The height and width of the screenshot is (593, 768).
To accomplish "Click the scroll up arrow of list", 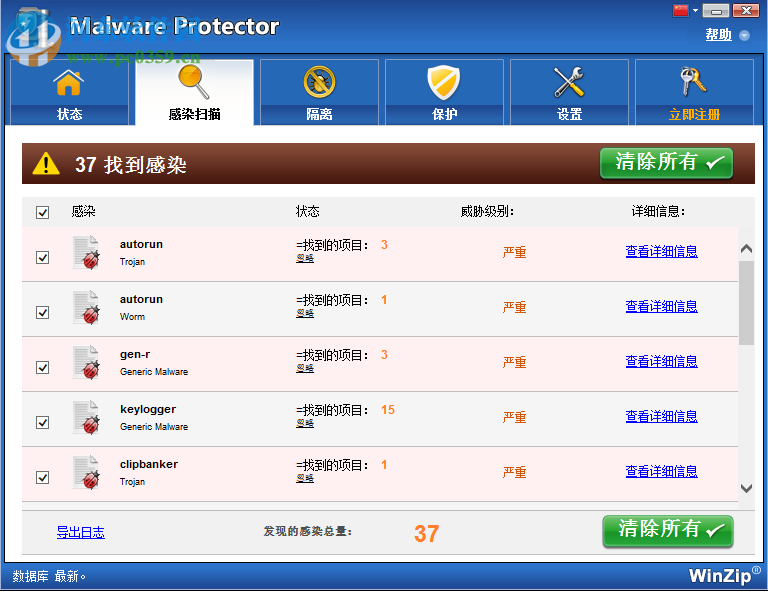I will [746, 248].
